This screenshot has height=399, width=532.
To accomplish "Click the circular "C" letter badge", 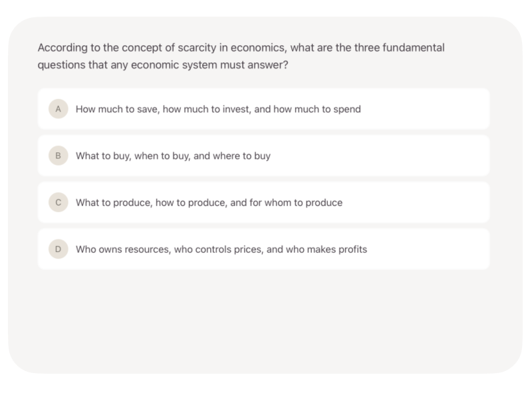I will point(59,202).
